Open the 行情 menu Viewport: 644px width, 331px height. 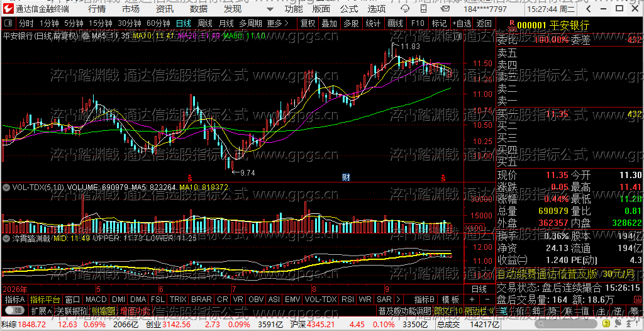pyautogui.click(x=96, y=9)
